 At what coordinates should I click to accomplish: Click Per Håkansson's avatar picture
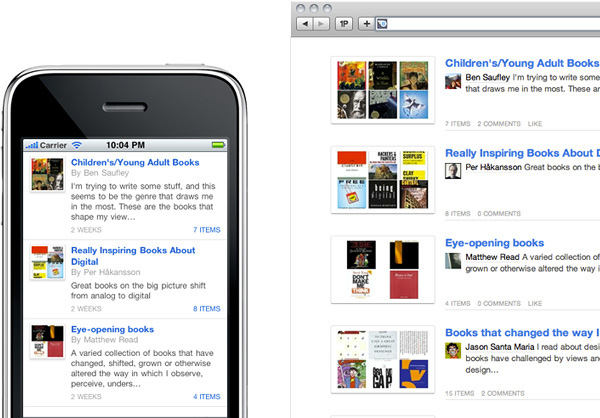click(453, 171)
